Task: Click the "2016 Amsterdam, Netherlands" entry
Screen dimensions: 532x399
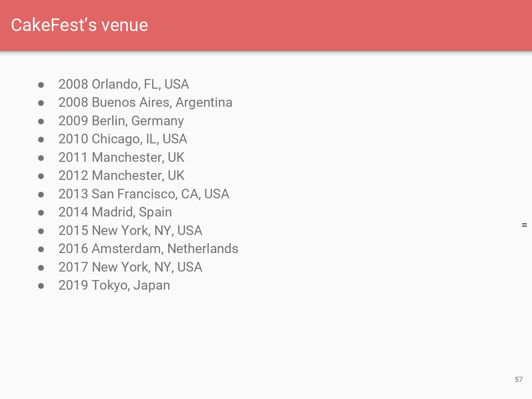Action: click(148, 249)
